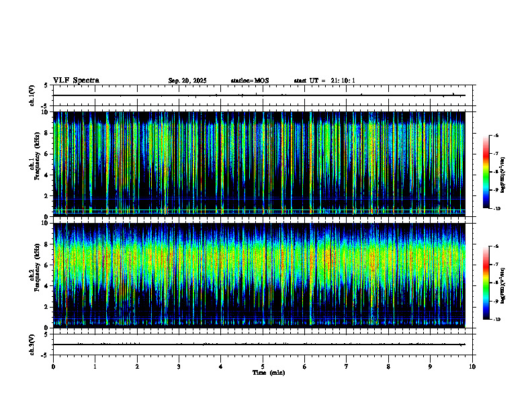Click the "station=MOS" header label
Image resolution: width=532 pixels, height=411 pixels.
coord(250,81)
